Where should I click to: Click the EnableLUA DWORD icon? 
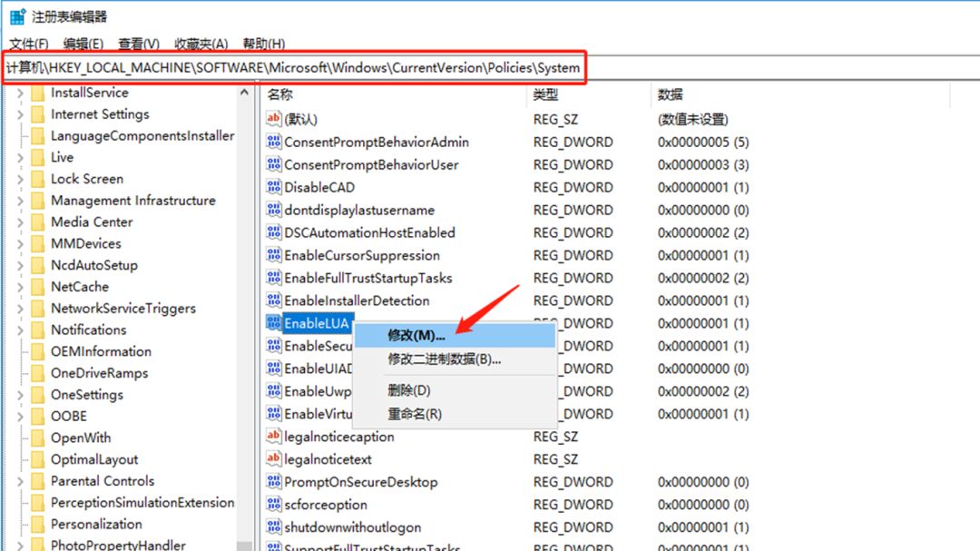click(273, 323)
